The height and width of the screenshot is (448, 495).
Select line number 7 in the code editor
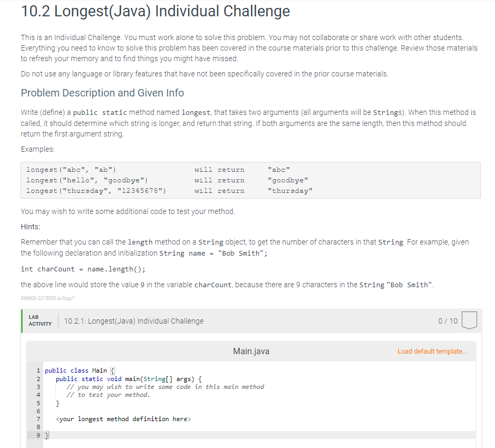(38, 418)
